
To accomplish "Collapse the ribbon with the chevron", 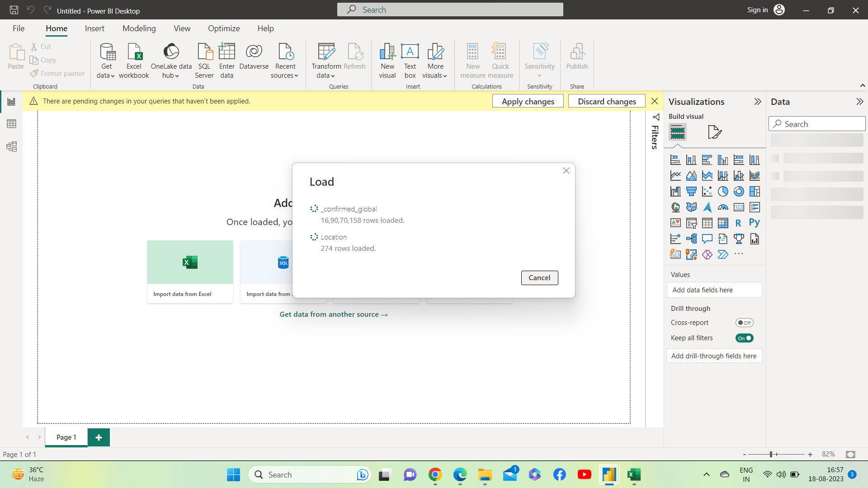I will [862, 85].
